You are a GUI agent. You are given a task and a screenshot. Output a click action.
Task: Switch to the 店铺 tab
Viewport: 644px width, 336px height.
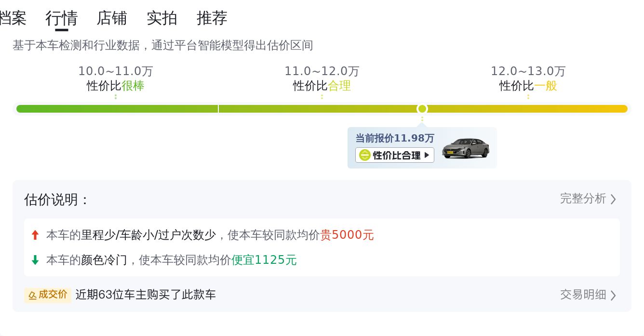[112, 18]
